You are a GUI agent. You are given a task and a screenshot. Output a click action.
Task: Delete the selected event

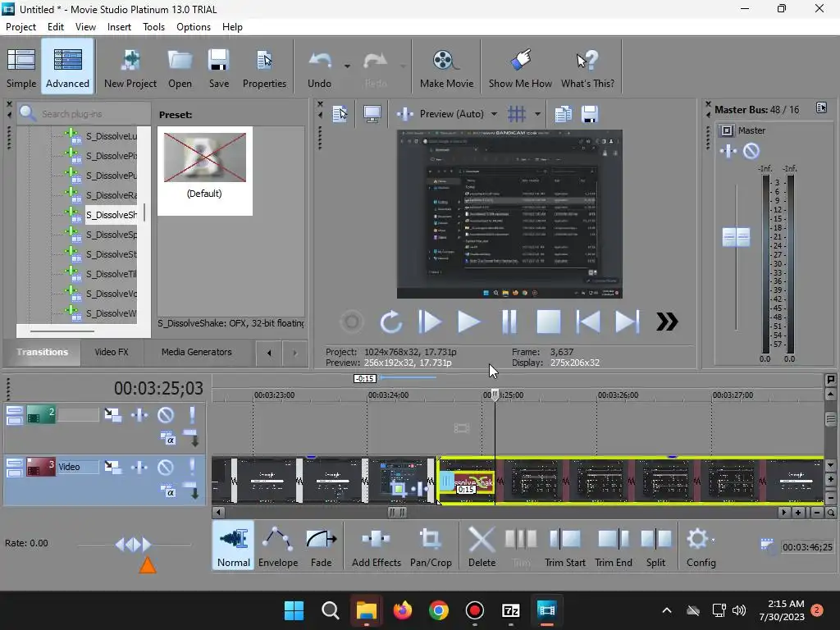click(482, 547)
